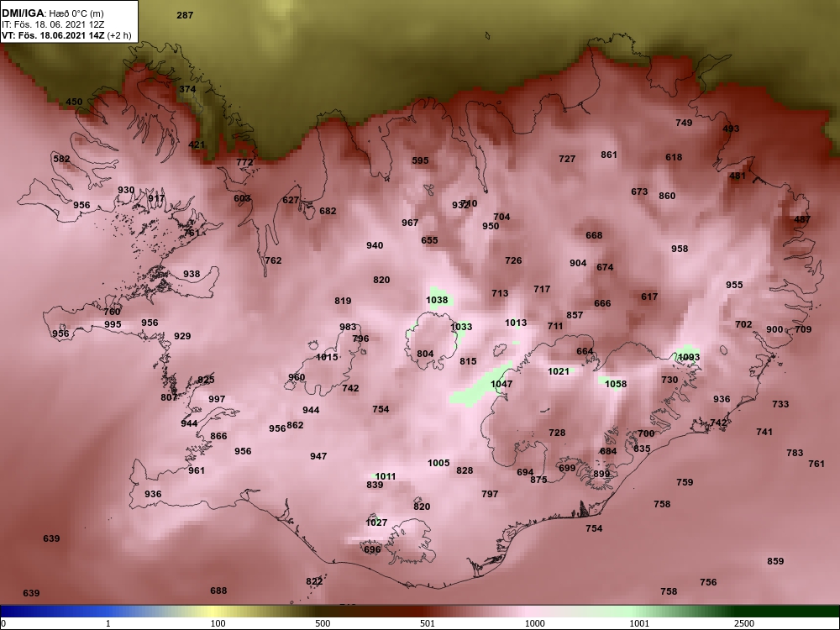The width and height of the screenshot is (840, 630).
Task: Click the map value '961'
Action: pos(197,470)
